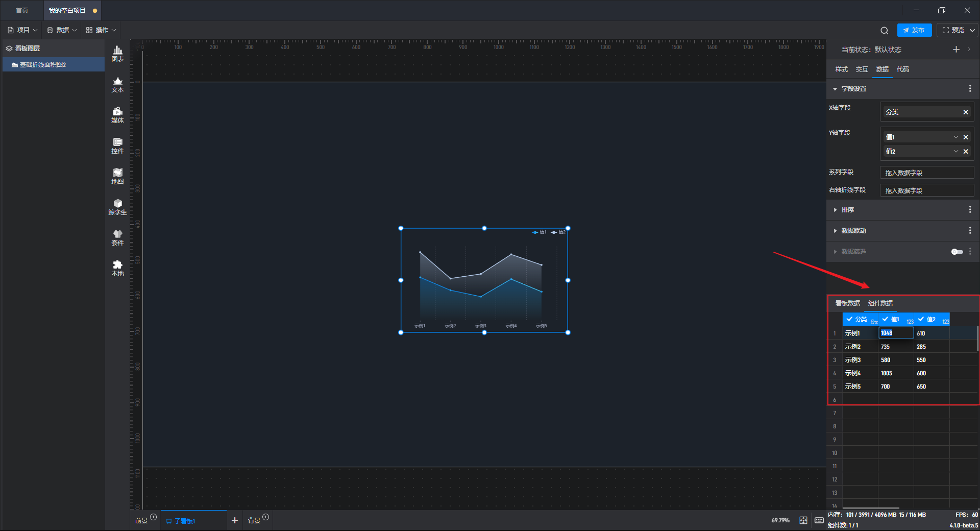Image resolution: width=980 pixels, height=531 pixels.
Task: Open the 项目 dropdown menu
Action: pos(22,30)
